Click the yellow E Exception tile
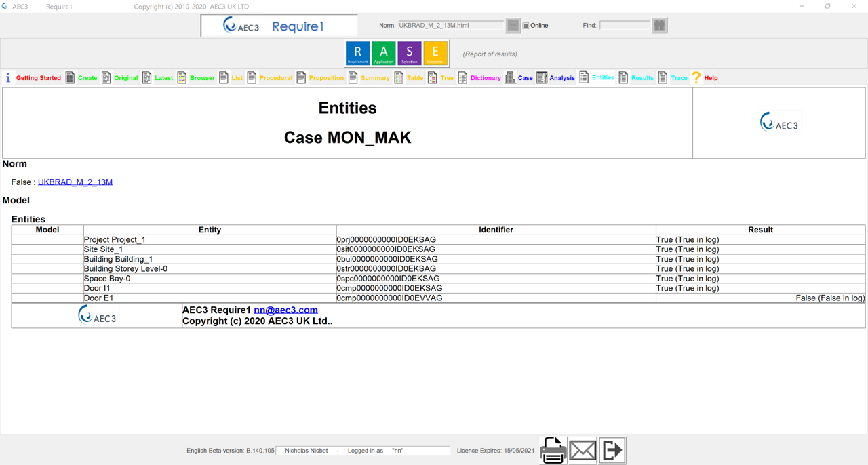Viewport: 868px width, 465px height. 435,53
